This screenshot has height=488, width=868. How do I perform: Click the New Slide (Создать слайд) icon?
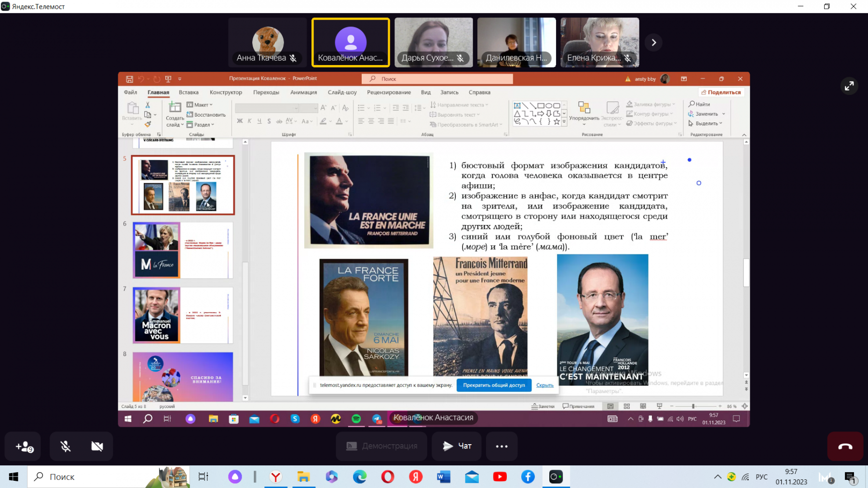pyautogui.click(x=175, y=107)
